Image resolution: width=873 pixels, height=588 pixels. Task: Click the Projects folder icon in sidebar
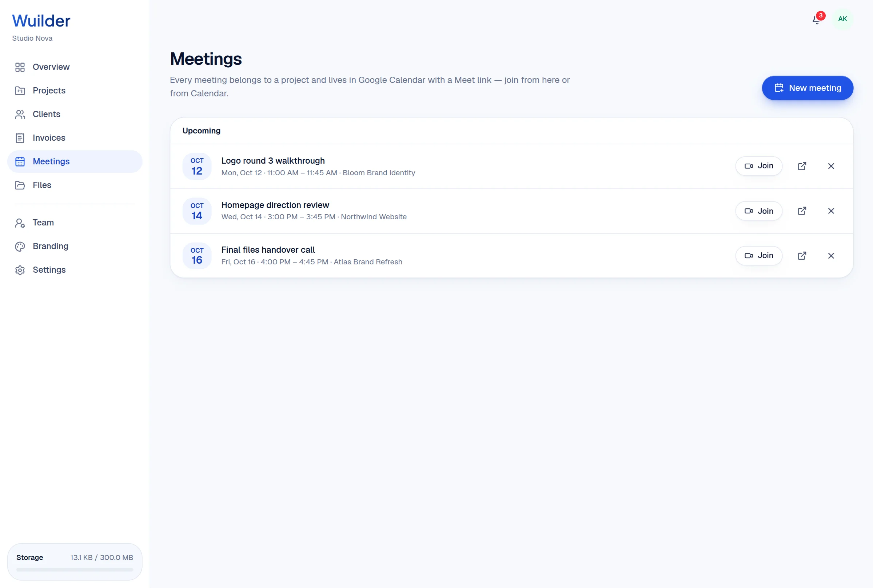tap(20, 91)
